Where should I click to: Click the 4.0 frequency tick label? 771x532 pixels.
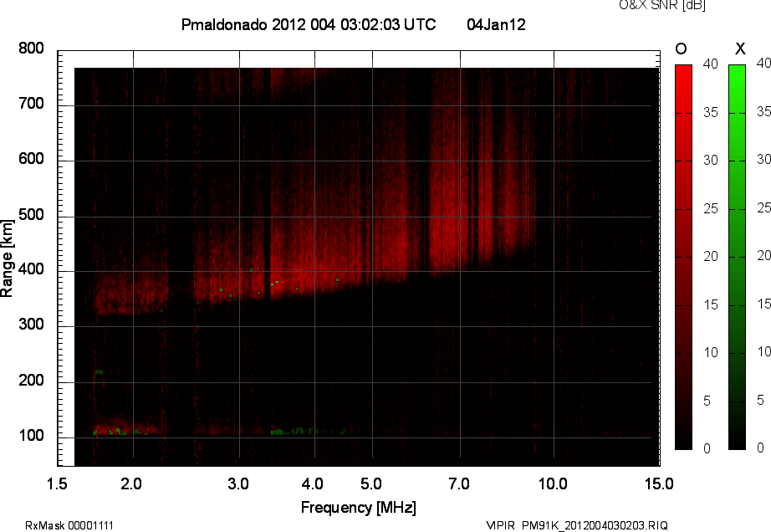[x=313, y=483]
